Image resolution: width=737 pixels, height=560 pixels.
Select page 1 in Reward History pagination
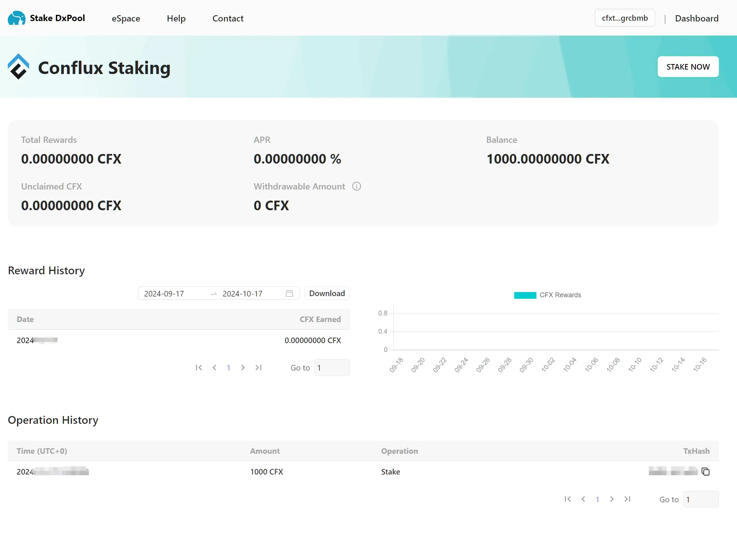click(x=229, y=368)
